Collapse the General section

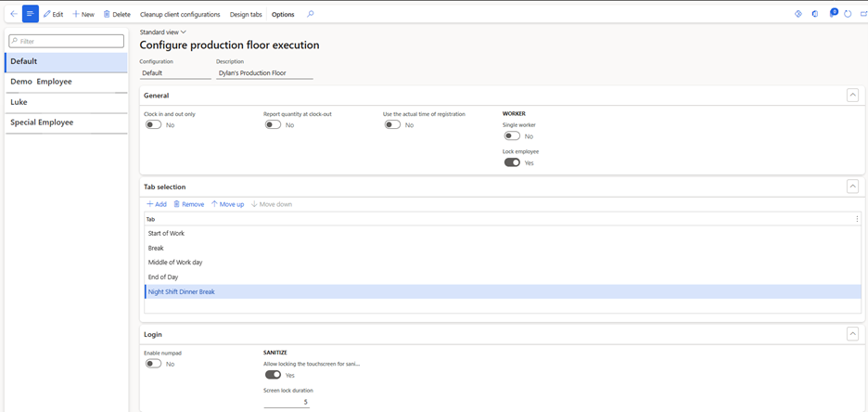click(852, 95)
